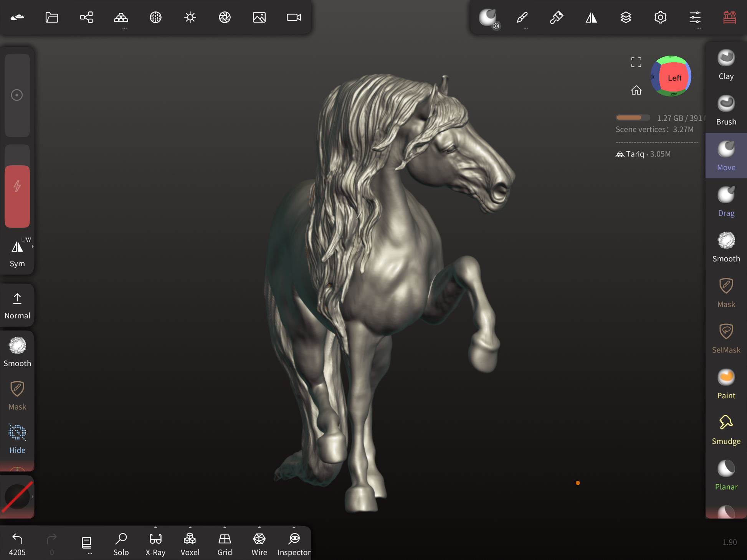Open the Layers stack menu
The image size is (747, 560).
626,17
